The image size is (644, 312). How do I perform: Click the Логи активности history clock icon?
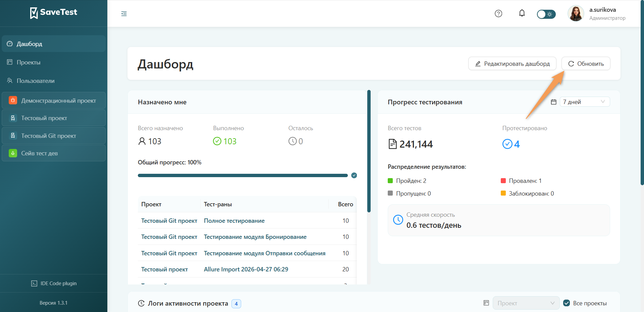(x=141, y=303)
